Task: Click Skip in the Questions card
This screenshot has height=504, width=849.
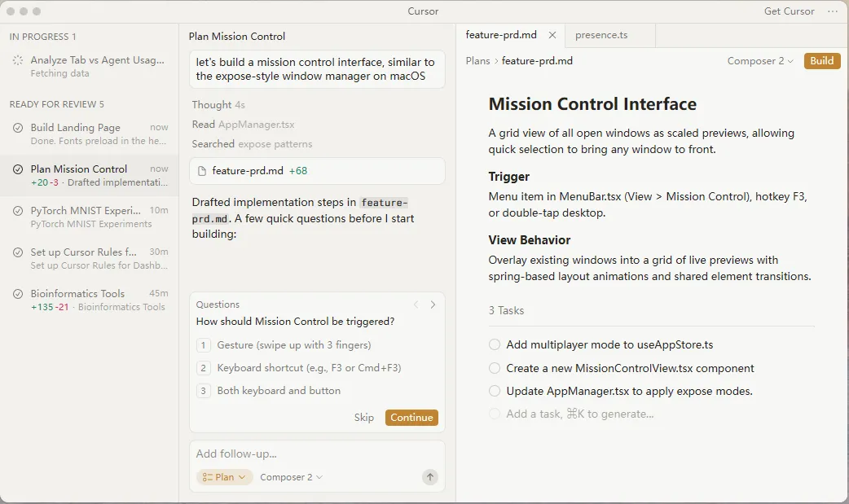Action: 364,418
